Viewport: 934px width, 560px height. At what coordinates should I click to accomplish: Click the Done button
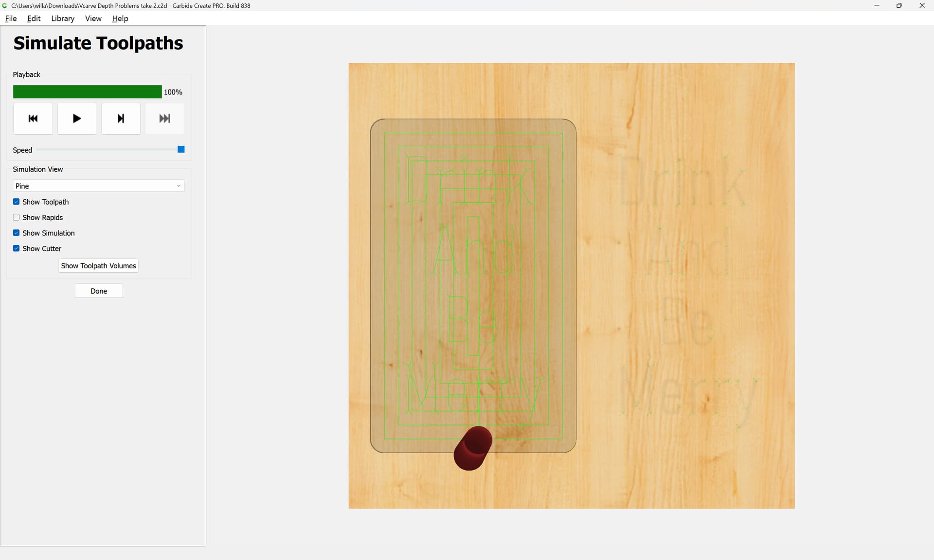[x=99, y=291]
